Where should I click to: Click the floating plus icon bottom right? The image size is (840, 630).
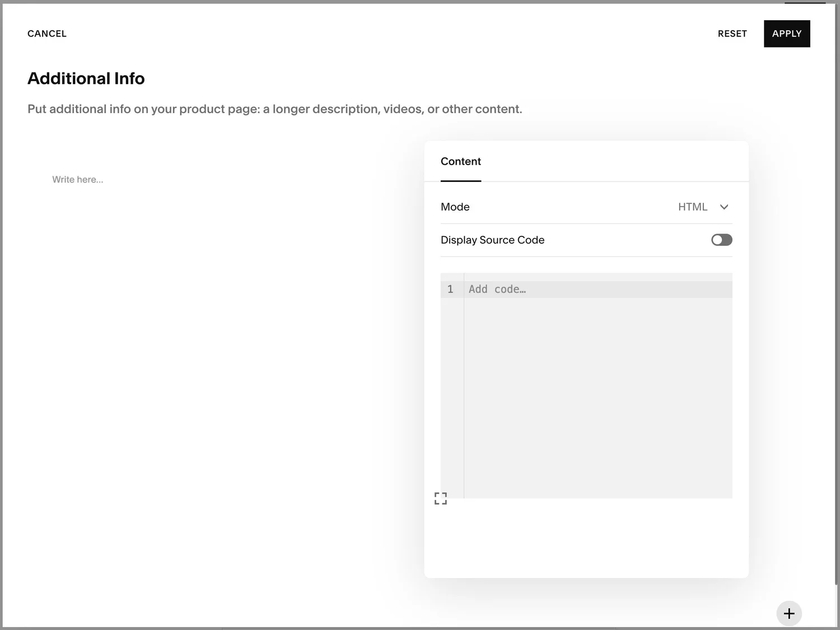pos(789,613)
